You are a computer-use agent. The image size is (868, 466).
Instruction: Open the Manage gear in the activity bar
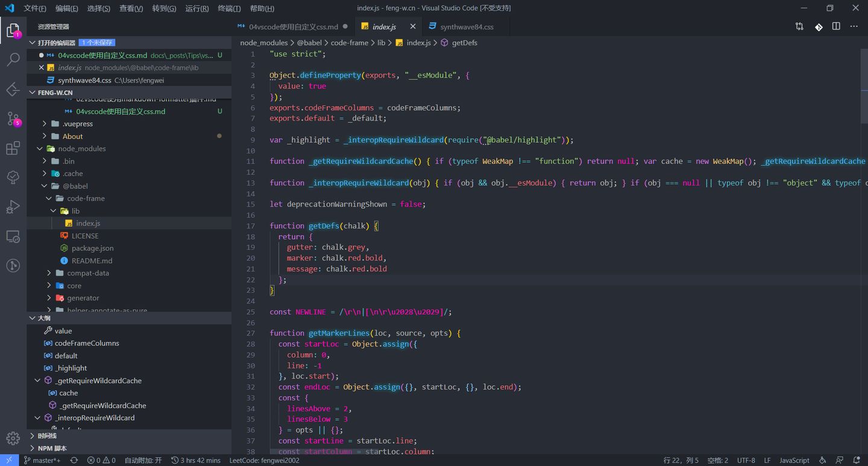[13, 438]
